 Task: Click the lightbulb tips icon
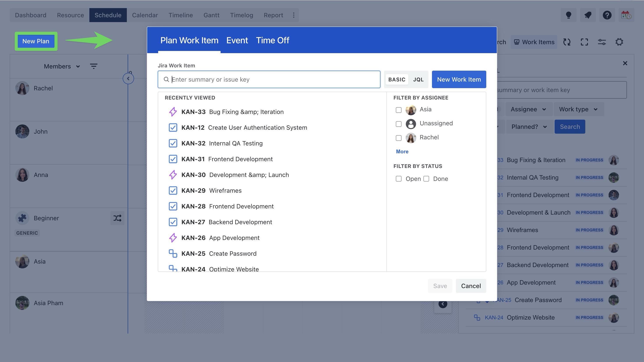coord(568,15)
